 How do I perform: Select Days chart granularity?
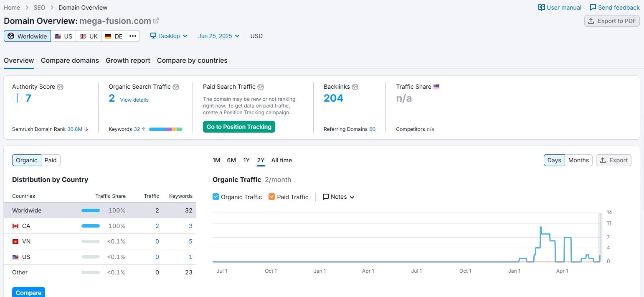[554, 160]
